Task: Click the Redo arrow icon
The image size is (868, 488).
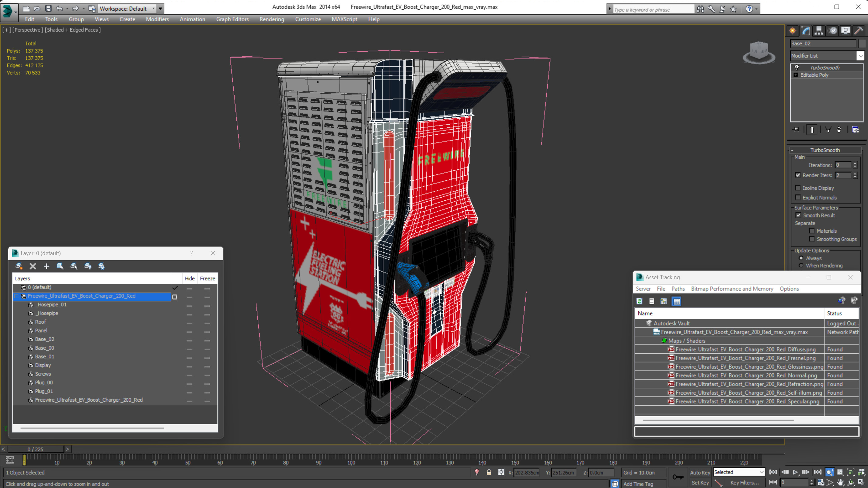Action: pyautogui.click(x=75, y=9)
